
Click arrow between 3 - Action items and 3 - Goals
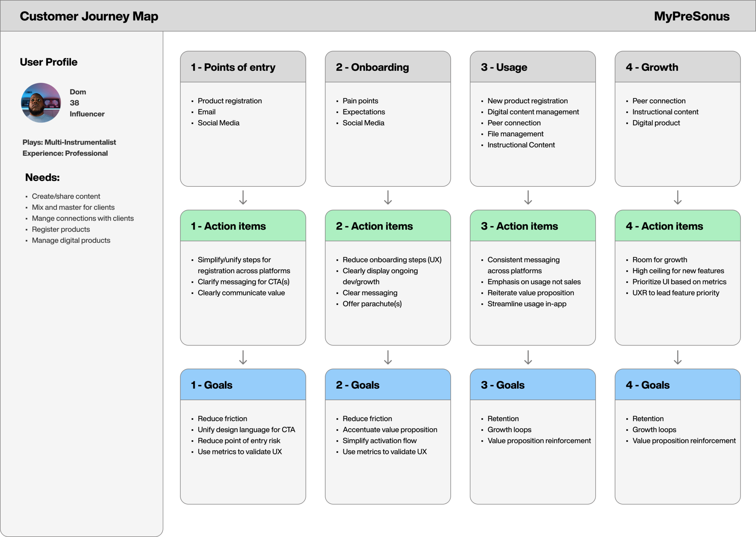(528, 357)
